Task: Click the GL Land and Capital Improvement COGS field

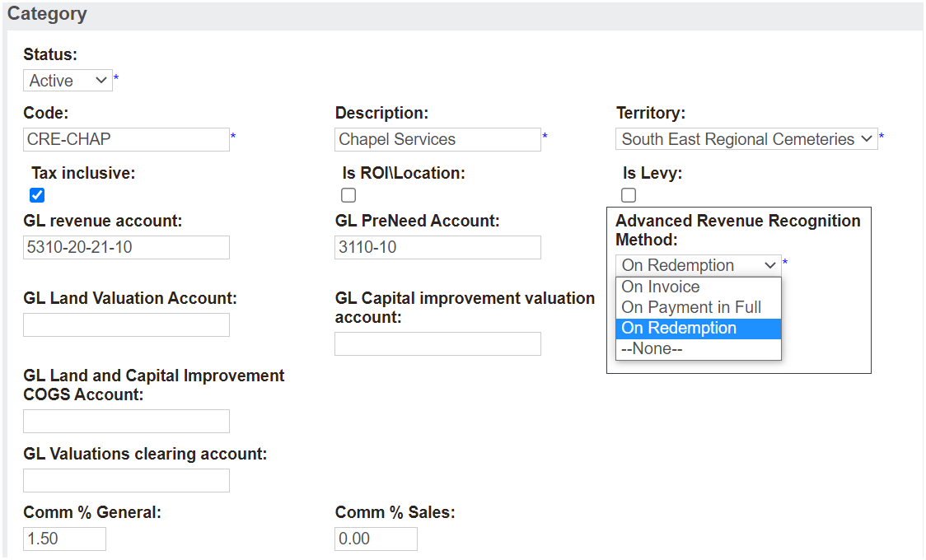Action: coord(126,422)
